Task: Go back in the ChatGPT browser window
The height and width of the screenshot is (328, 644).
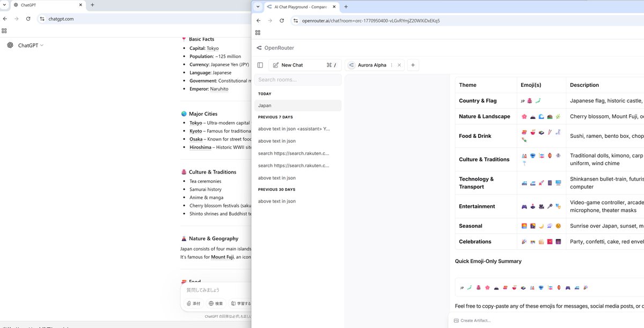Action: 5,19
